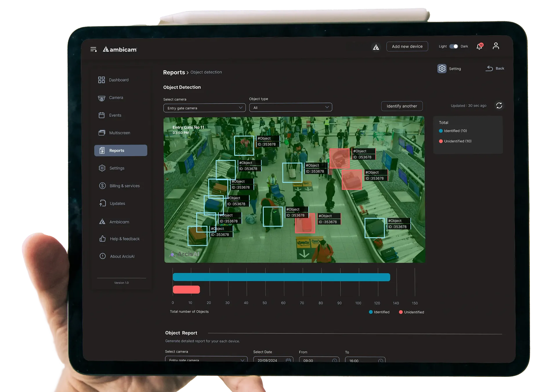Expand the Entry gate camera dropdown

pos(205,108)
